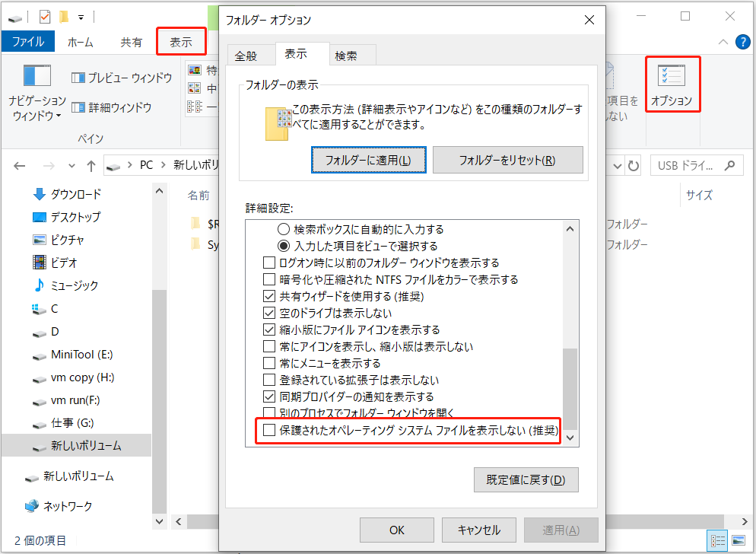Click the 既定値に戻す(D) button

[x=526, y=479]
